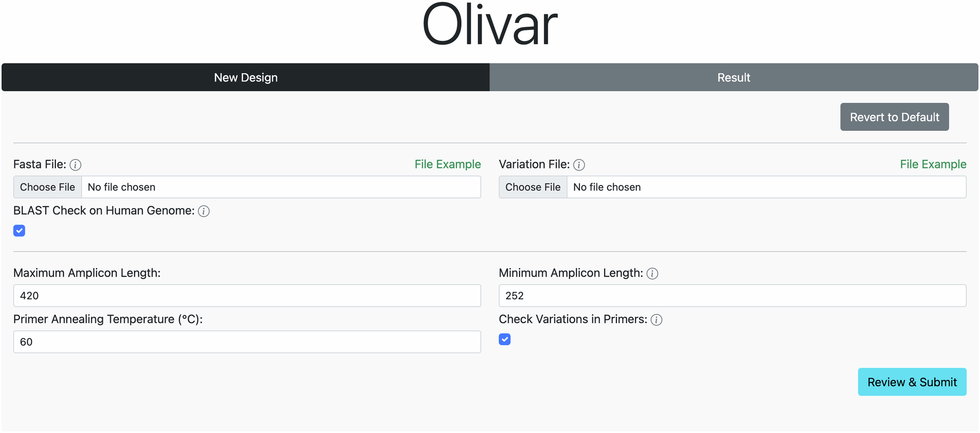The width and height of the screenshot is (980, 433).
Task: Click the Minimum Amplicon Length info icon
Action: tap(652, 274)
